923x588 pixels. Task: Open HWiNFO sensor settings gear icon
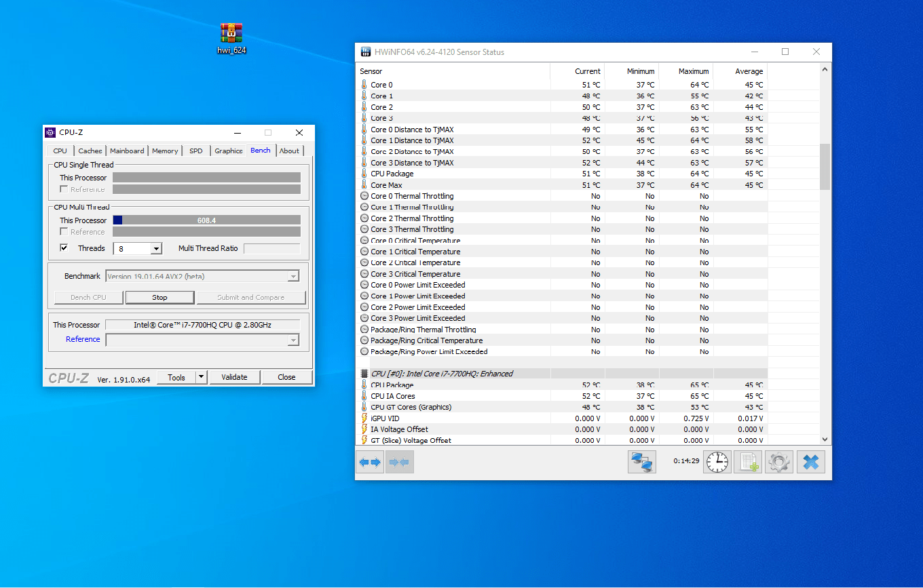click(779, 462)
